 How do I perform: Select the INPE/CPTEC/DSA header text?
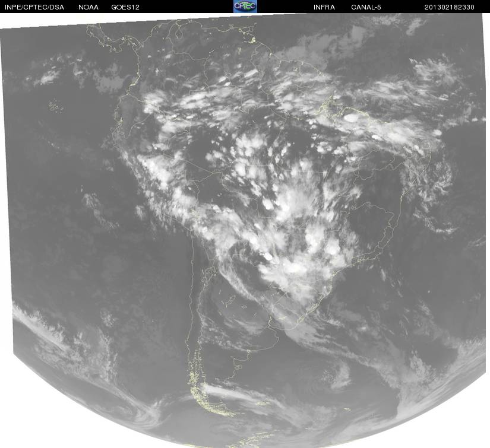click(x=34, y=7)
